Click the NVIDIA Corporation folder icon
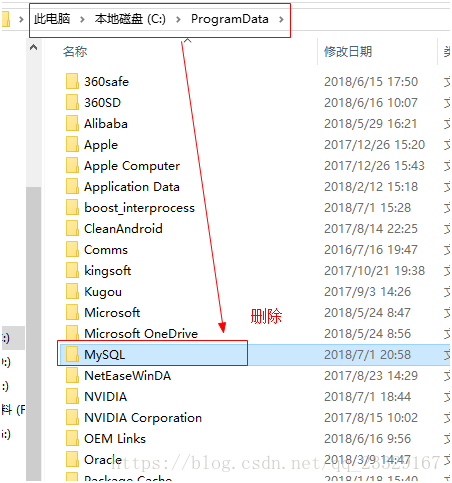This screenshot has width=452, height=483. coord(72,417)
